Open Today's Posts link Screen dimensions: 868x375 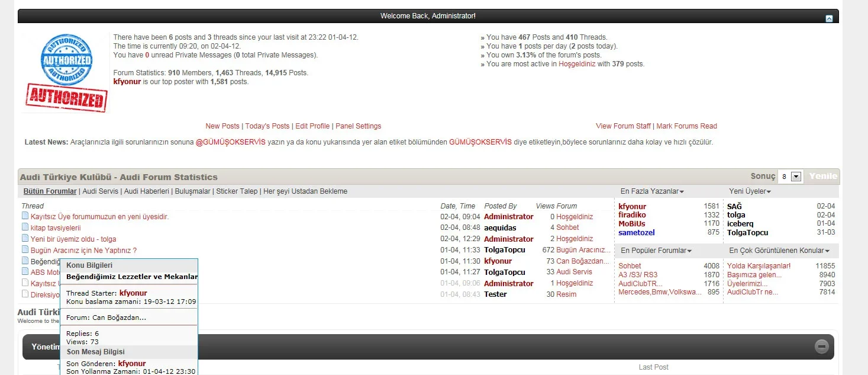pos(267,126)
